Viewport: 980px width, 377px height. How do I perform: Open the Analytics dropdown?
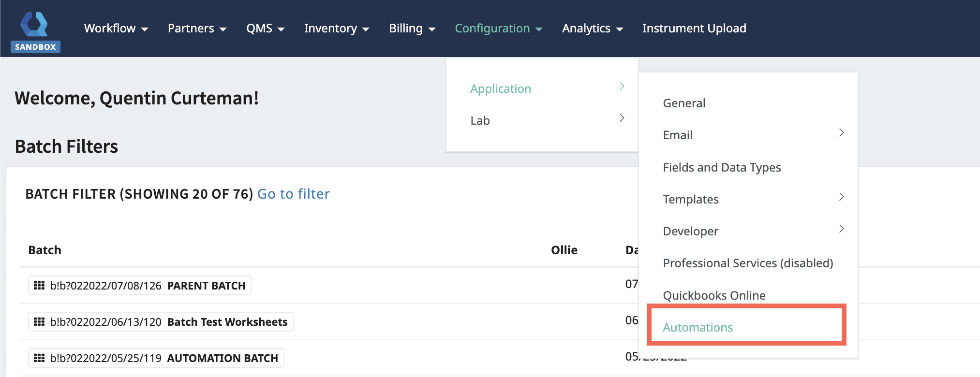[592, 29]
